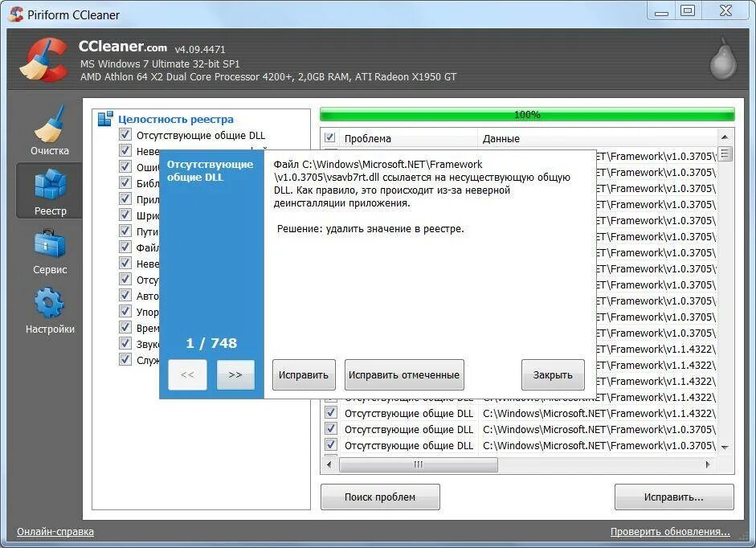Toggle select-all checkbox in Проблема header
Viewport: 756px width, 548px height.
pyautogui.click(x=329, y=137)
